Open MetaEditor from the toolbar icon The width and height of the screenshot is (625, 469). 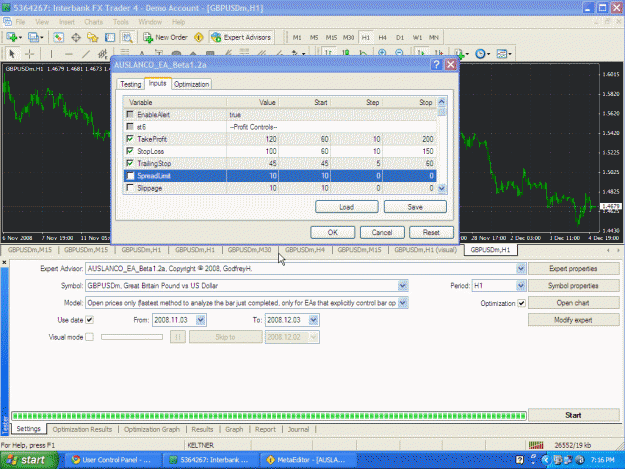[199, 37]
